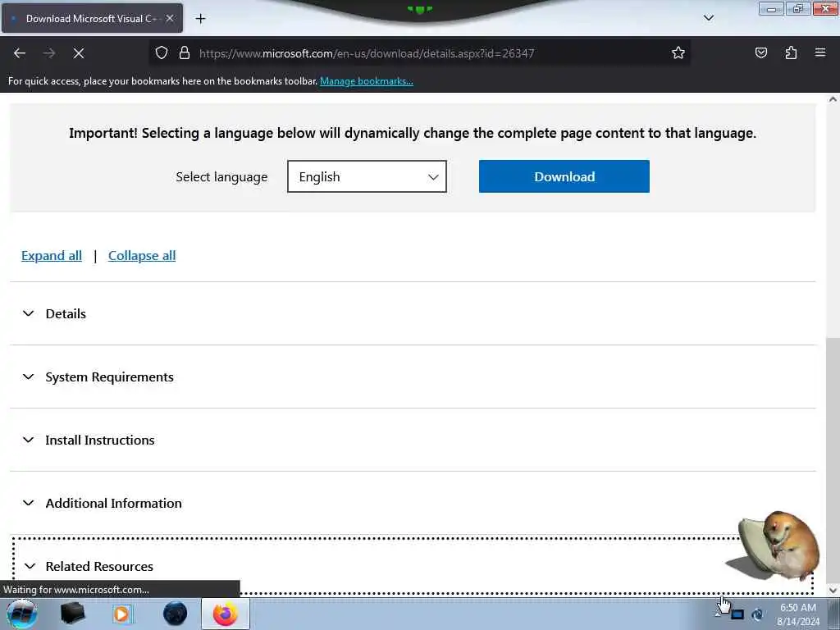Go back to the previous page

(x=20, y=53)
